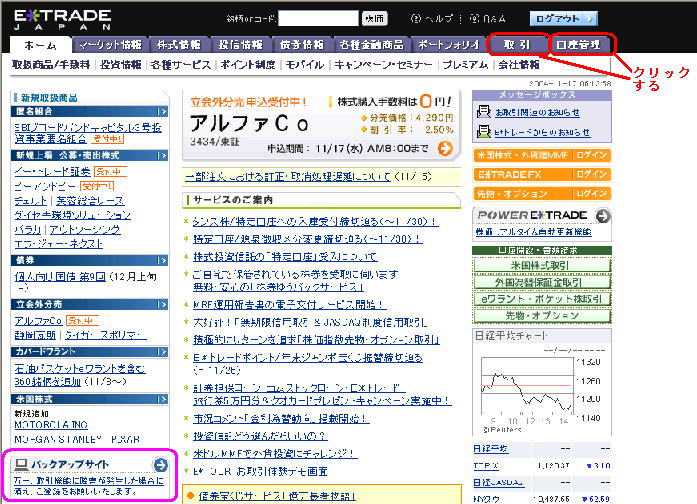Viewport: 697px width, 504px height.
Task: Click the バックアップサイト computer icon
Action: [21, 464]
